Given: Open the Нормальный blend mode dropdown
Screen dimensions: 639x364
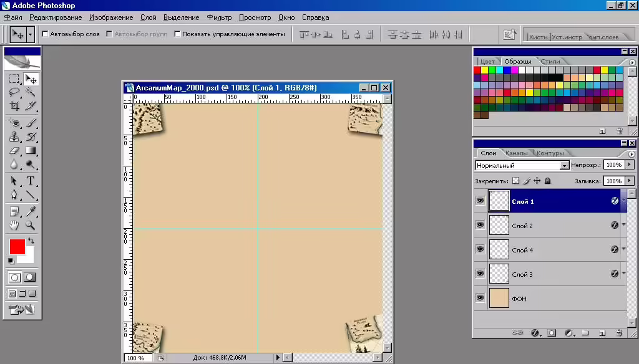Looking at the screenshot, I should [522, 165].
